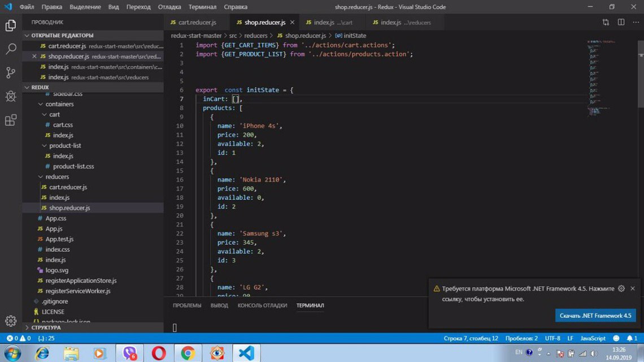This screenshot has width=644, height=362.
Task: Click the Скачать .NET Framework 4.5 button
Action: click(595, 316)
